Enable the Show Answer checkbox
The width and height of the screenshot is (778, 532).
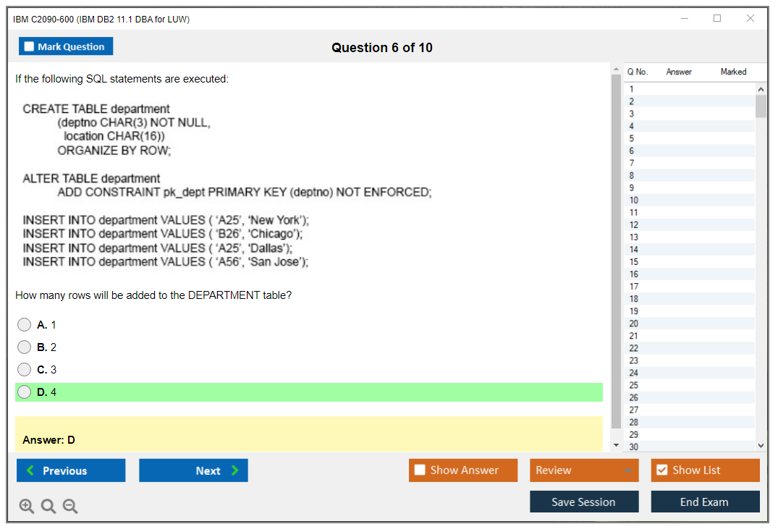[x=420, y=470]
